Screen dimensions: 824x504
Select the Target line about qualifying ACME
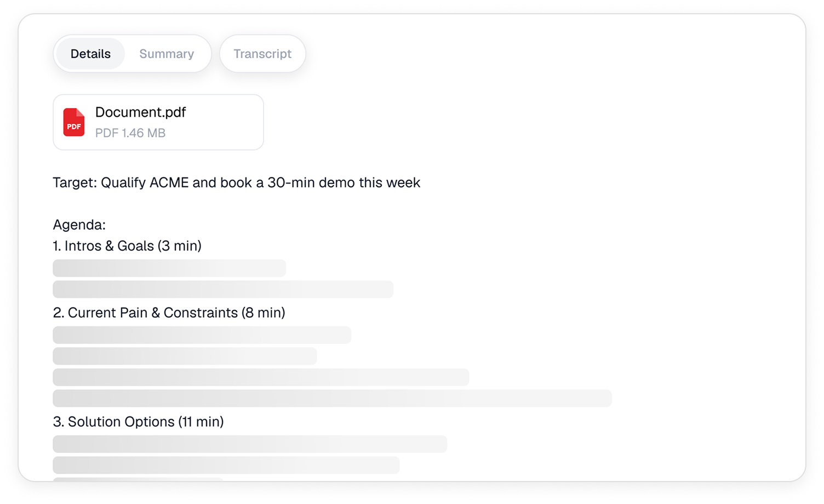[236, 182]
